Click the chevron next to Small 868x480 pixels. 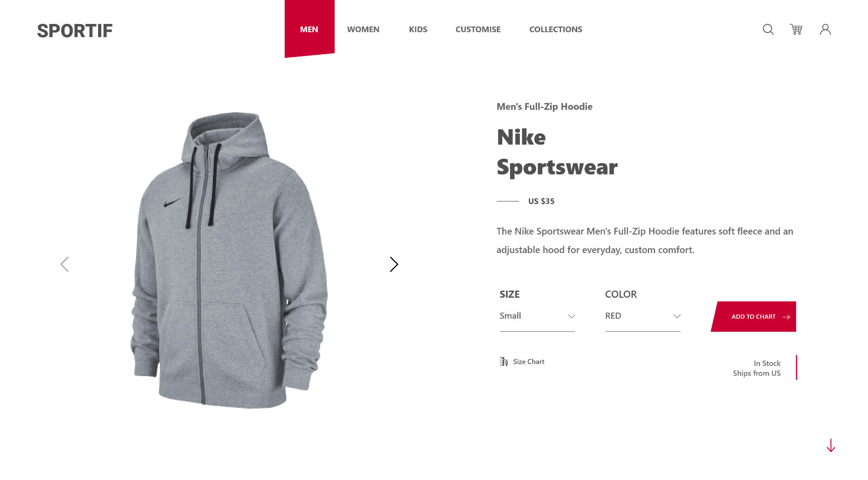pyautogui.click(x=571, y=316)
